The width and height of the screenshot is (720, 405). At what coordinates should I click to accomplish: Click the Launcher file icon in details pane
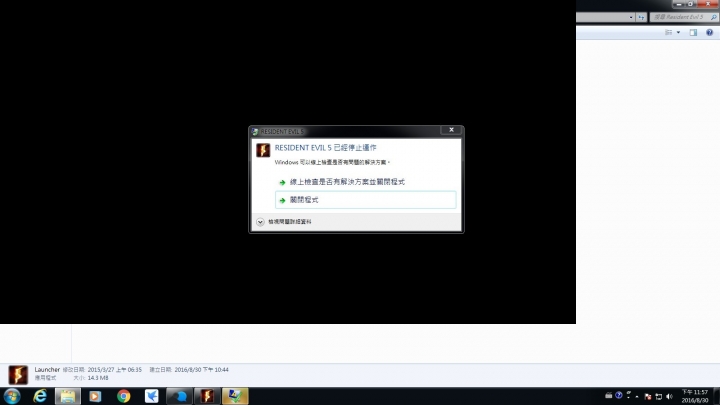pyautogui.click(x=18, y=375)
